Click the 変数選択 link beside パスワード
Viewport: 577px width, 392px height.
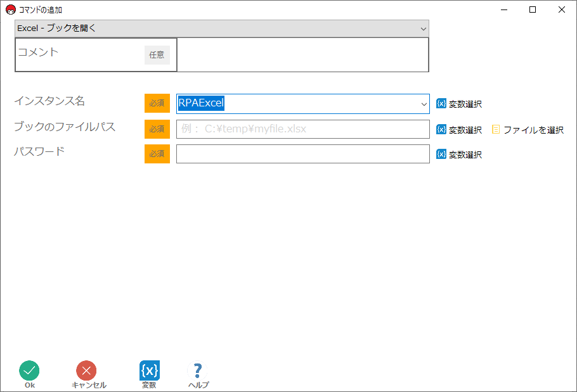pos(465,155)
